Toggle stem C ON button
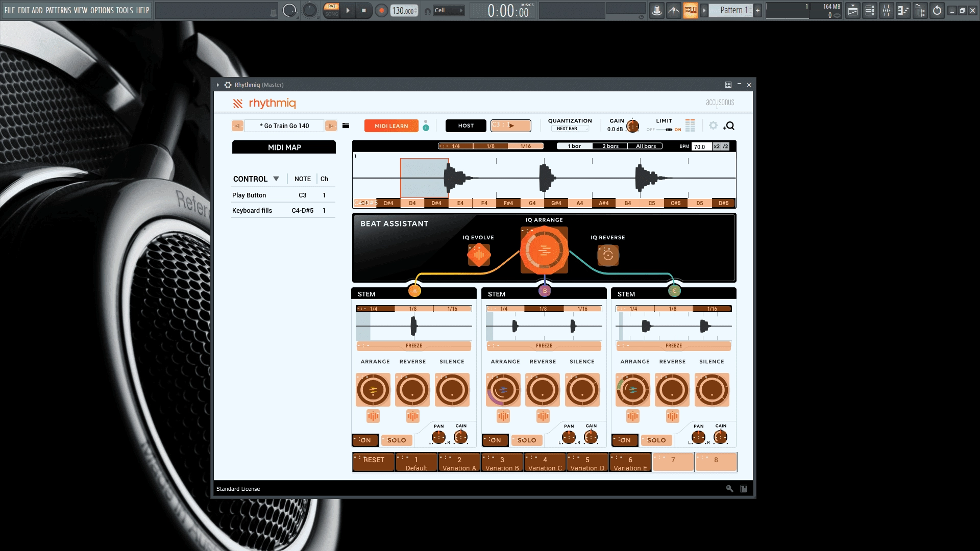 point(625,440)
